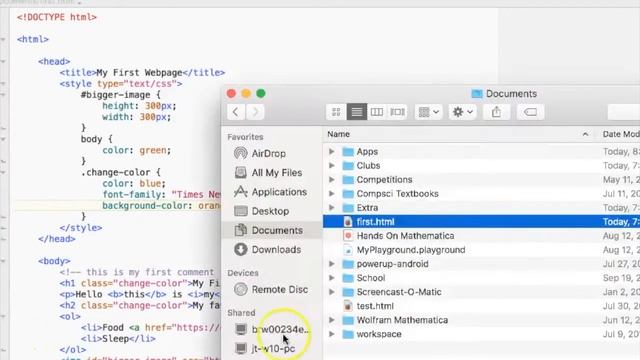Go back with the Finder back arrow
Viewport: 640px width, 360px height.
click(x=236, y=112)
